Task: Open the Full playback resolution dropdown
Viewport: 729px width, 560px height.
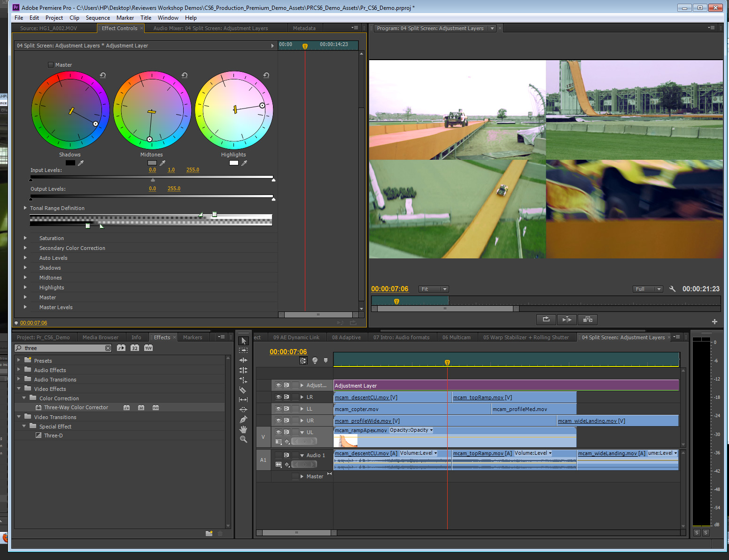Action: 648,289
